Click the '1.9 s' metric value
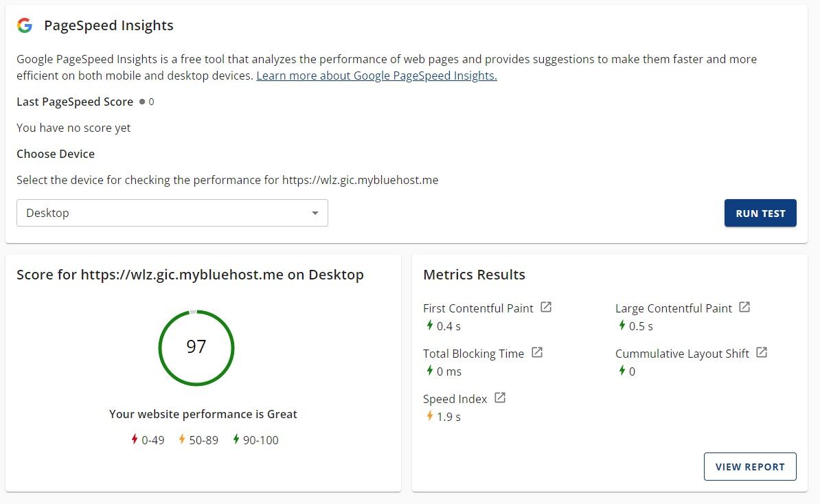820x504 pixels. pyautogui.click(x=448, y=417)
